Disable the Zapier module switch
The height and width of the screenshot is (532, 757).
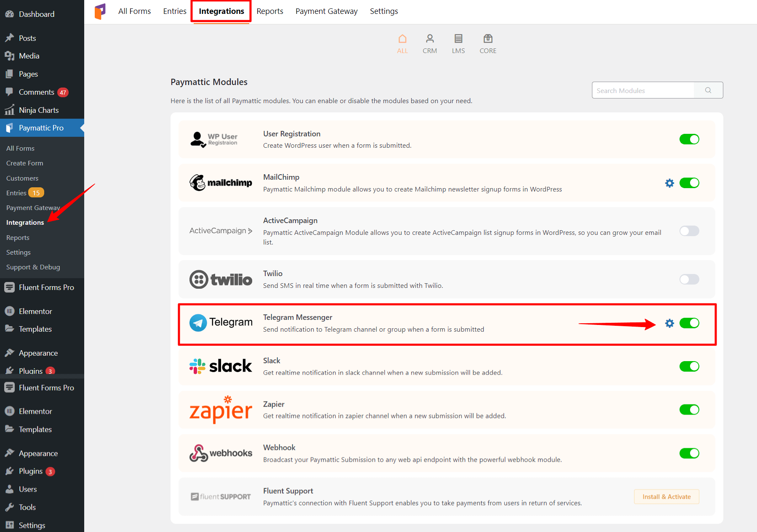pyautogui.click(x=689, y=410)
